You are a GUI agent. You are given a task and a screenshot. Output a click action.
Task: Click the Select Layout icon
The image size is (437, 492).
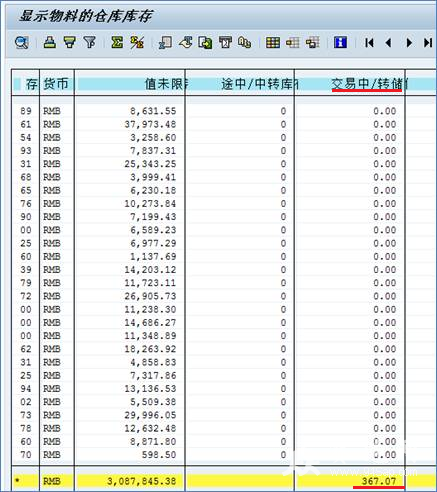coord(292,42)
